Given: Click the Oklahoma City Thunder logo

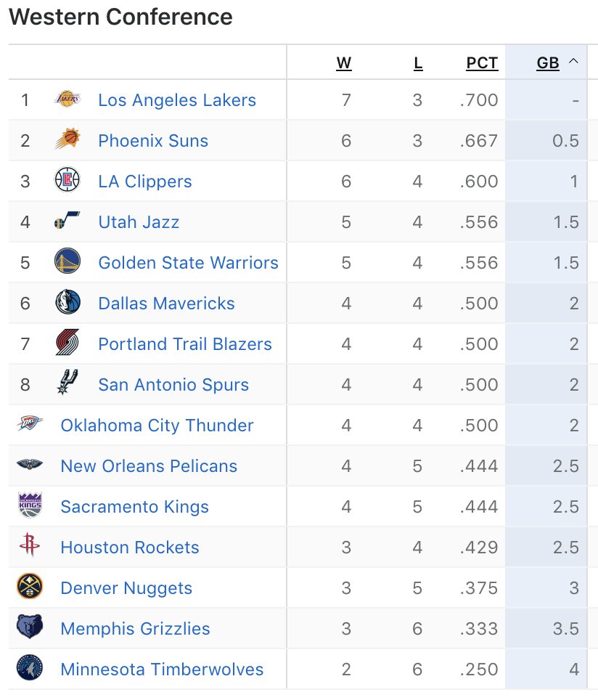Looking at the screenshot, I should click(x=30, y=424).
